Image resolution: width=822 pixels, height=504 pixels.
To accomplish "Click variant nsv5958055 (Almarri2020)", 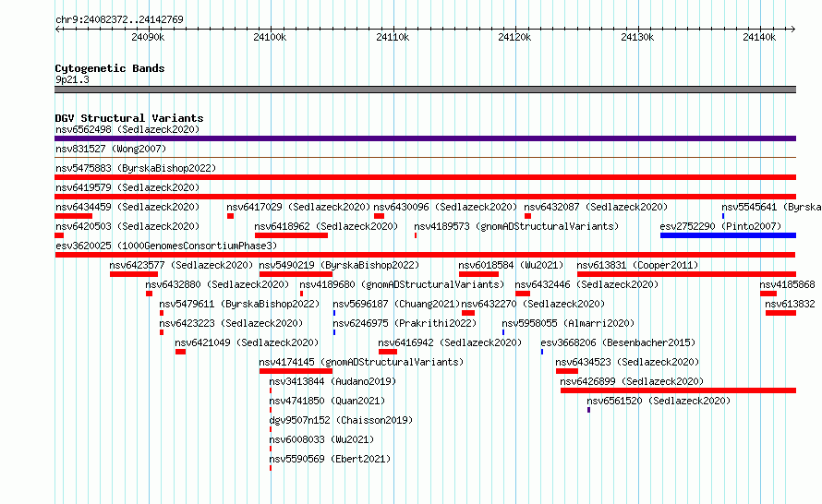I will (568, 323).
